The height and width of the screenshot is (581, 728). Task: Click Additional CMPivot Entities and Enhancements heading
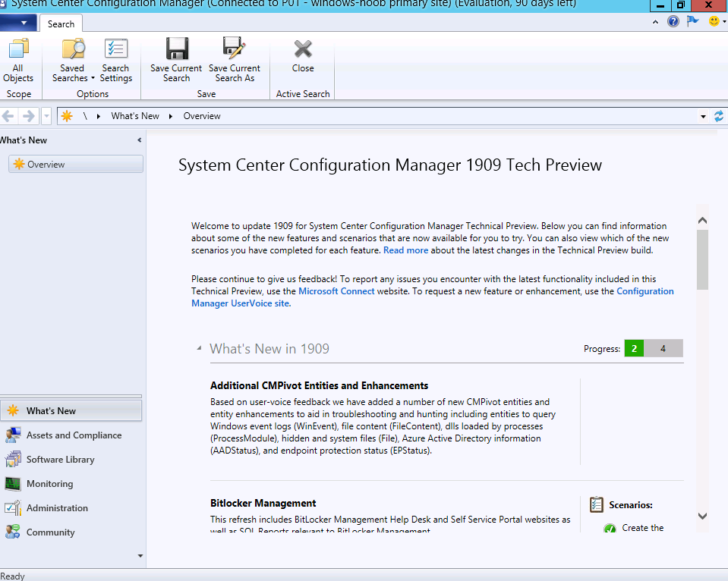[x=319, y=385]
